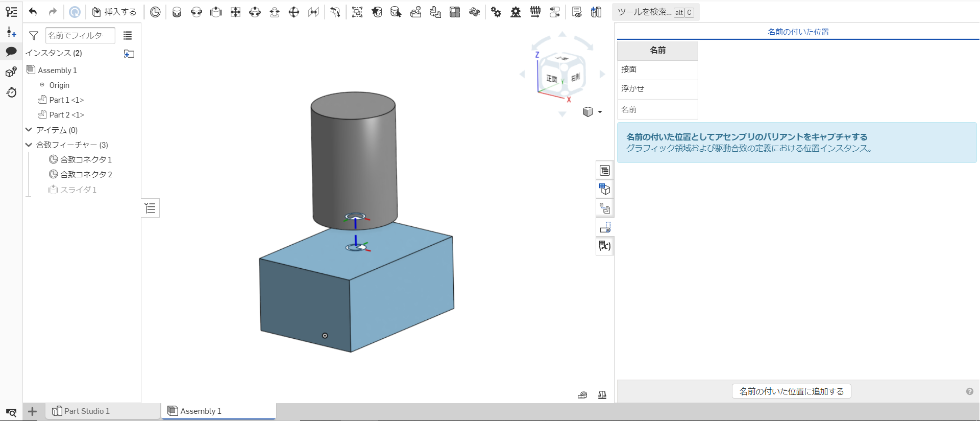Screen dimensions: 980x421
Task: Switch to the Assembly 1 bottom tab
Action: click(219, 411)
